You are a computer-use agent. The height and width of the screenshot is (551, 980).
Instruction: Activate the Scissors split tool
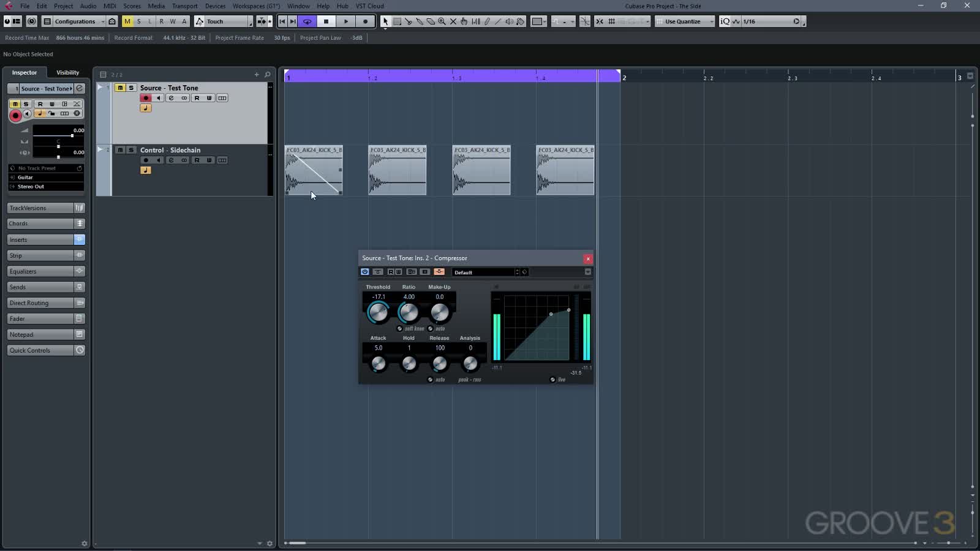(x=409, y=21)
